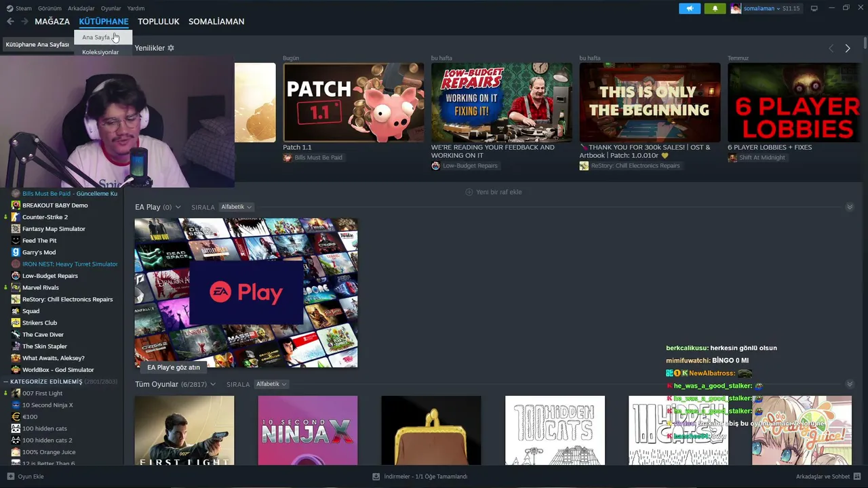This screenshot has width=868, height=488.
Task: Open the Yardım menu
Action: coord(136,8)
